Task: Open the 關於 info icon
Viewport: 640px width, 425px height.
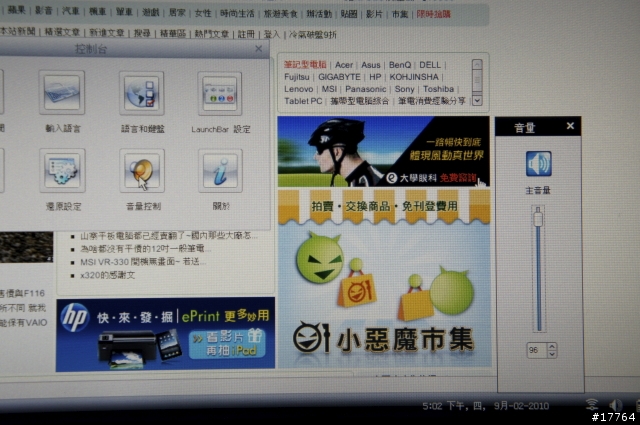Action: pos(220,171)
